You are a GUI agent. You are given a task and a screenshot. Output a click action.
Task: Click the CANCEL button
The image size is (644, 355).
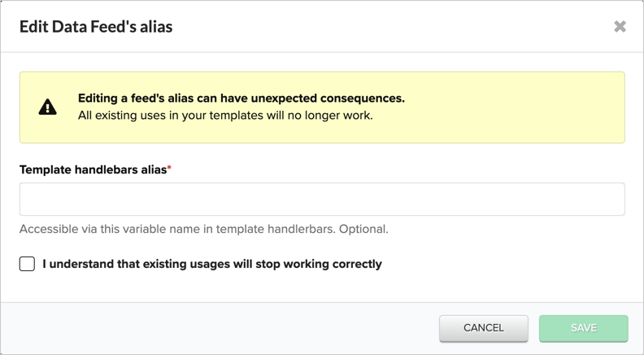point(484,328)
